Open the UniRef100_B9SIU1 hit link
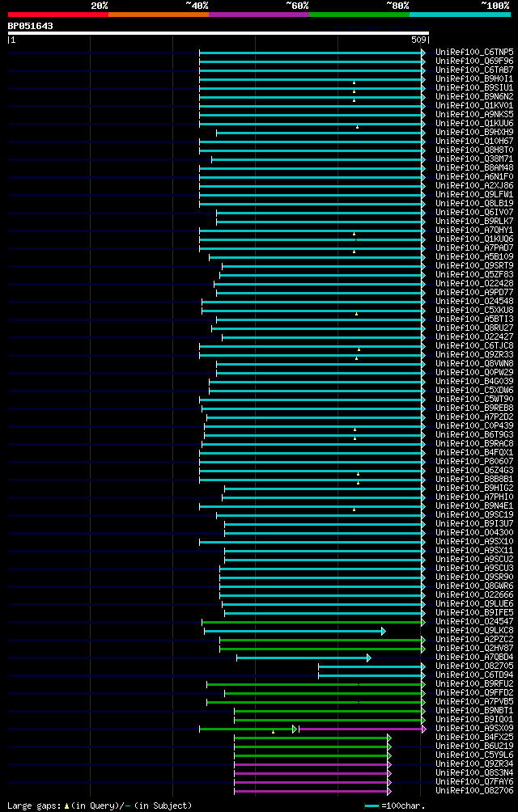The image size is (518, 812). pos(474,88)
